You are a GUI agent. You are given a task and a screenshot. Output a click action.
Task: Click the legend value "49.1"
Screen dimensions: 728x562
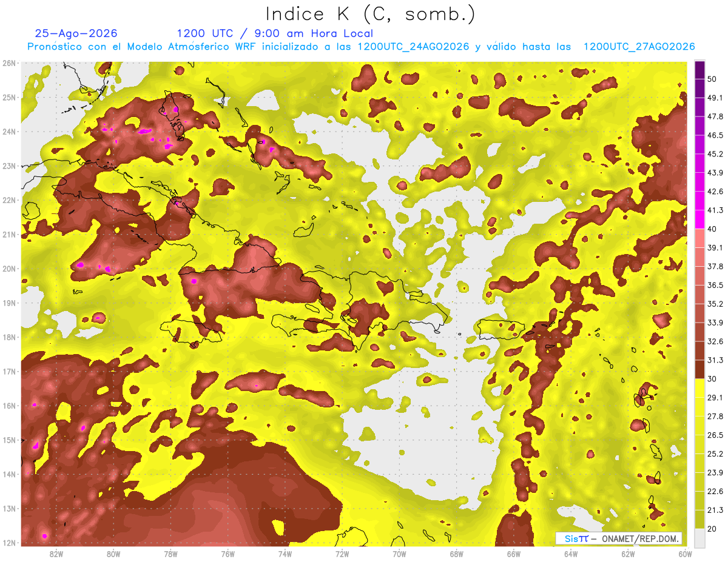click(x=715, y=98)
